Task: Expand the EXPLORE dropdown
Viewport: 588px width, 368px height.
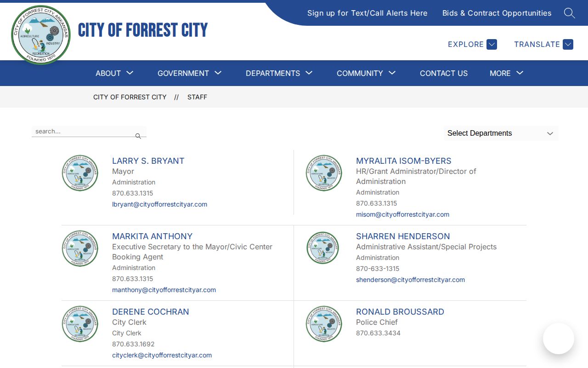Action: [x=472, y=44]
